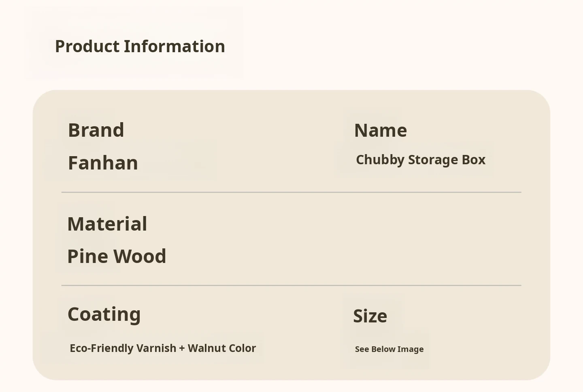Image resolution: width=583 pixels, height=392 pixels.
Task: Click the word Box in the product name
Action: click(x=473, y=160)
